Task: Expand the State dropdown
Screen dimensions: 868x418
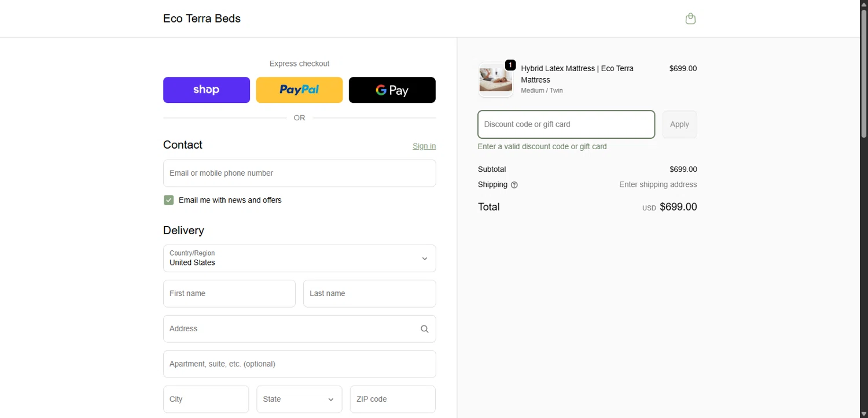Action: pyautogui.click(x=299, y=399)
